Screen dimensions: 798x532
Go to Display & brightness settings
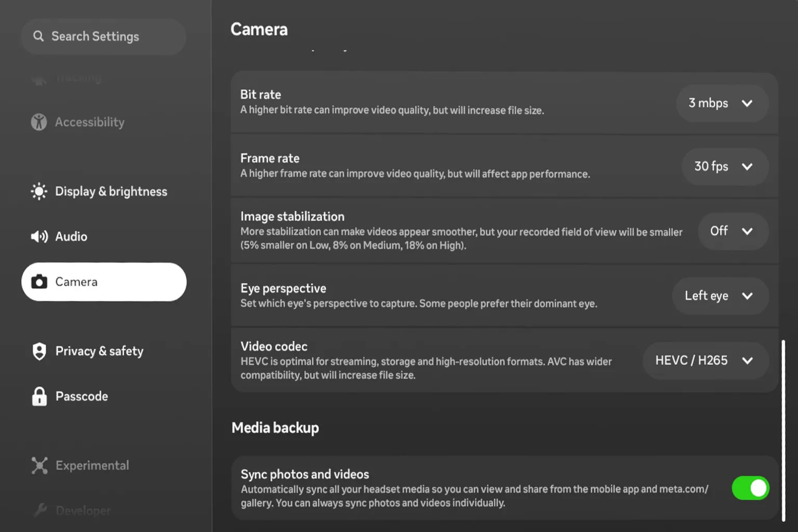(x=104, y=192)
